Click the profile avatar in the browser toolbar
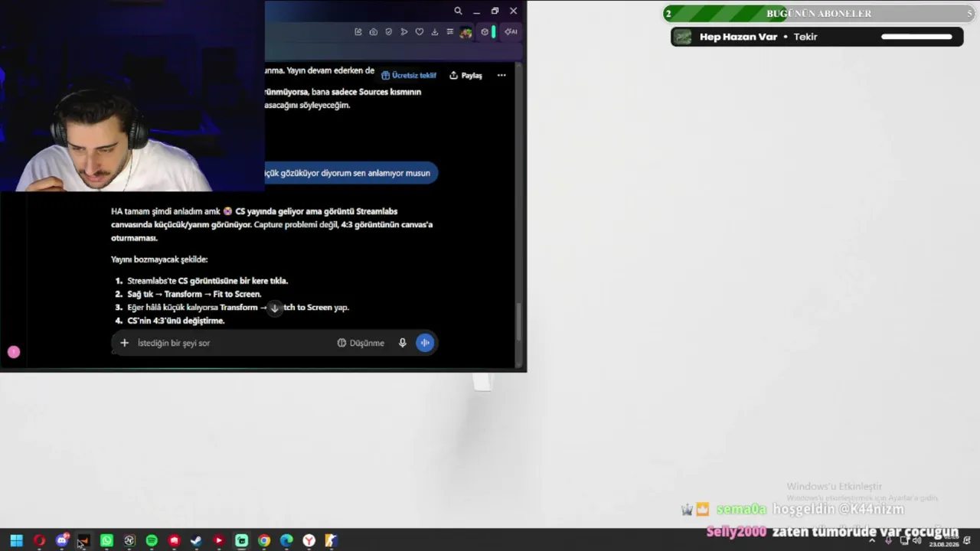 click(x=466, y=32)
